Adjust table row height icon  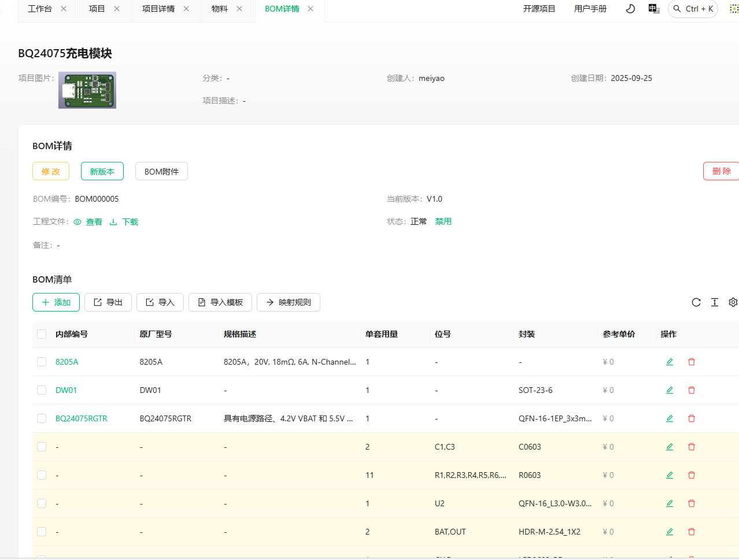715,302
